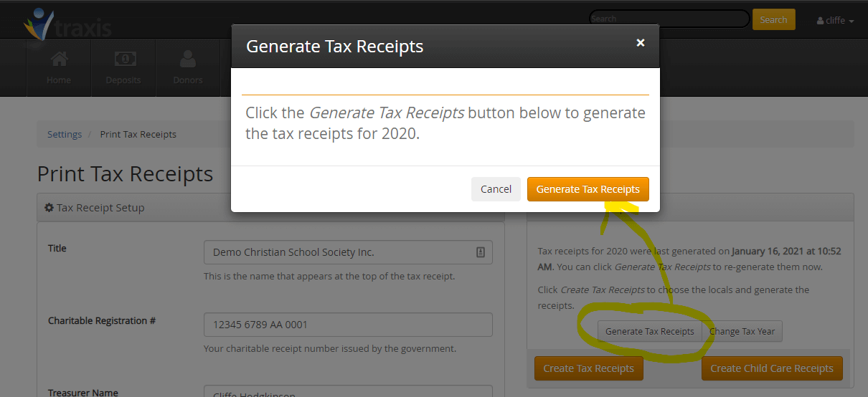Click circled Generate Tax Receipts button in panel
The width and height of the screenshot is (868, 397).
coord(650,331)
